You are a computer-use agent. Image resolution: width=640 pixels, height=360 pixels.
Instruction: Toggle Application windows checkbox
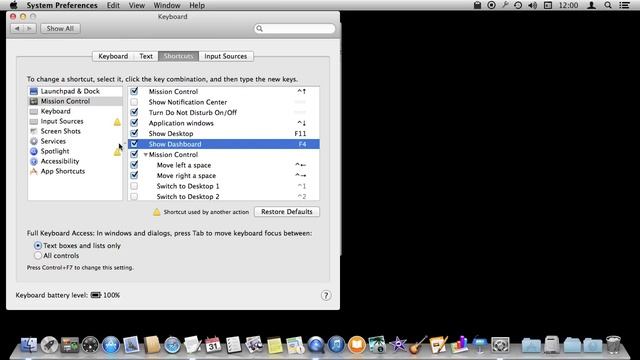134,123
